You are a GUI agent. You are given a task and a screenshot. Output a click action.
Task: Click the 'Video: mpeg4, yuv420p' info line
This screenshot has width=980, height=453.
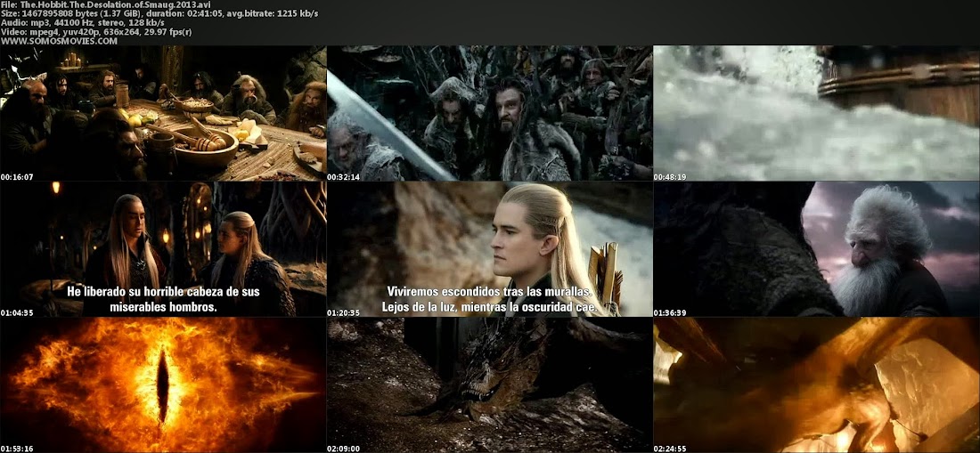pos(96,32)
